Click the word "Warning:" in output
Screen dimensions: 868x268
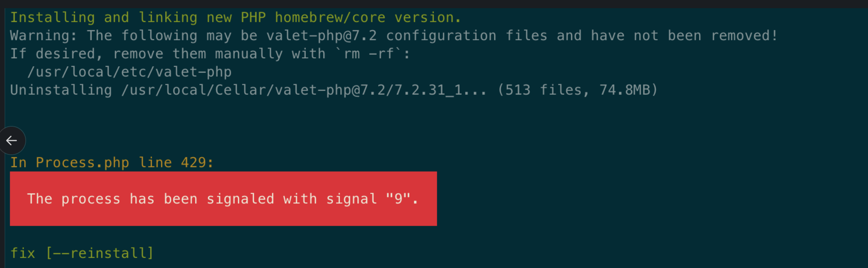43,36
